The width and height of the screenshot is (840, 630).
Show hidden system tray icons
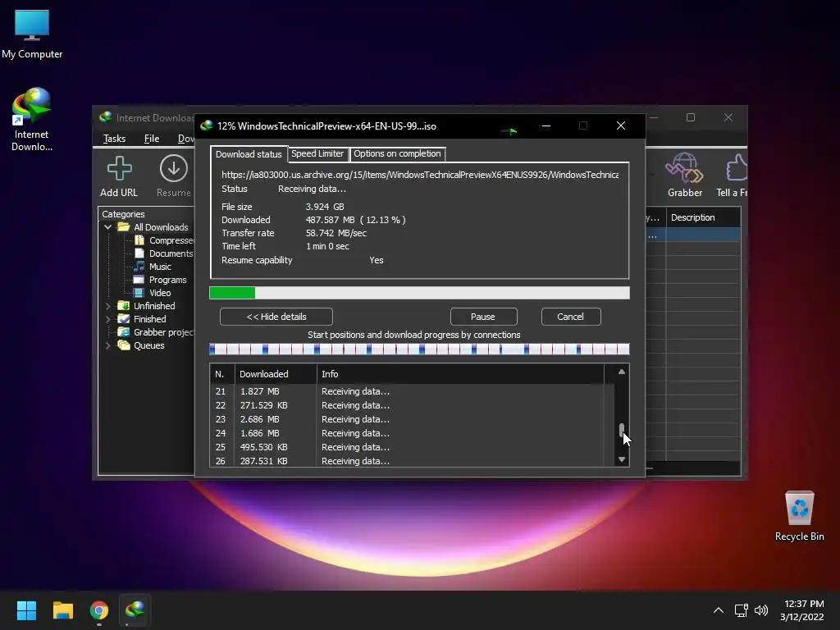[719, 610]
